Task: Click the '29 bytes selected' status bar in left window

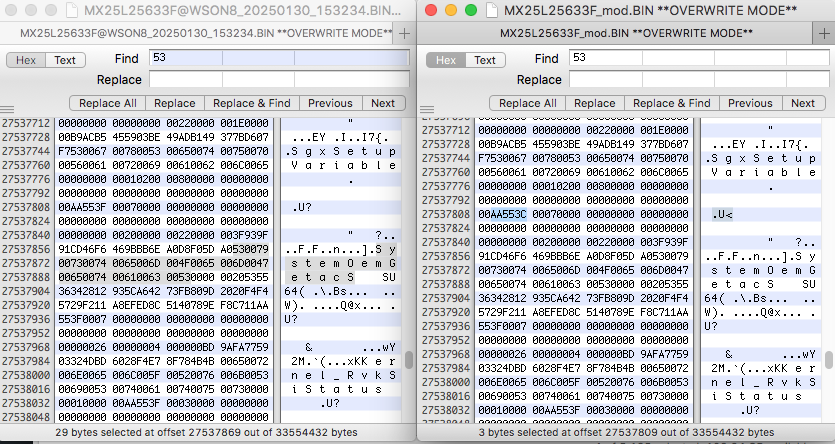Action: pos(206,432)
